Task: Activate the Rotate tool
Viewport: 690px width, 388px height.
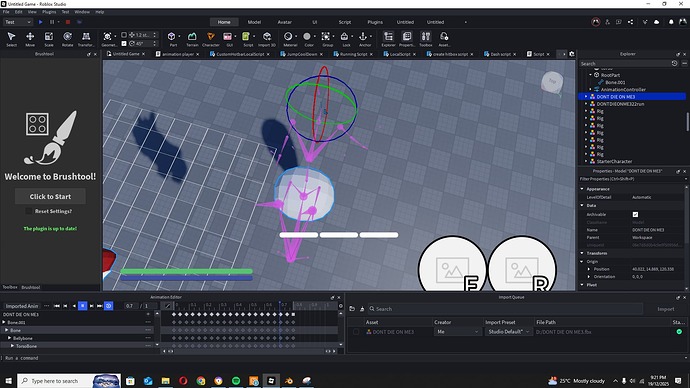Action: click(x=67, y=39)
